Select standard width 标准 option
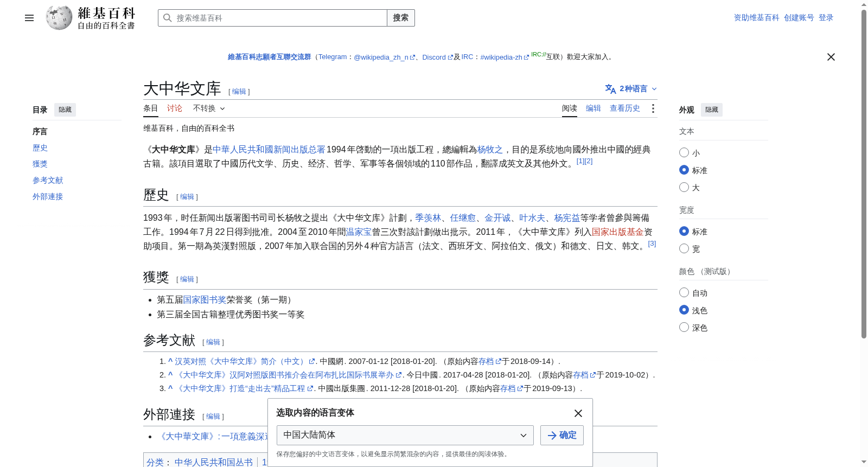 pyautogui.click(x=684, y=232)
